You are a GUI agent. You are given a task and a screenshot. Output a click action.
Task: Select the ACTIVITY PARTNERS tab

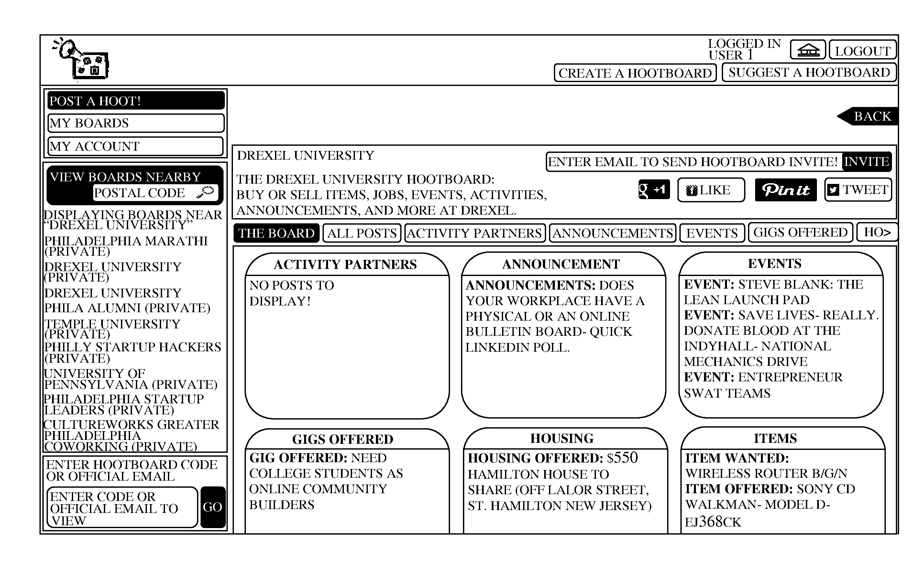(x=475, y=232)
